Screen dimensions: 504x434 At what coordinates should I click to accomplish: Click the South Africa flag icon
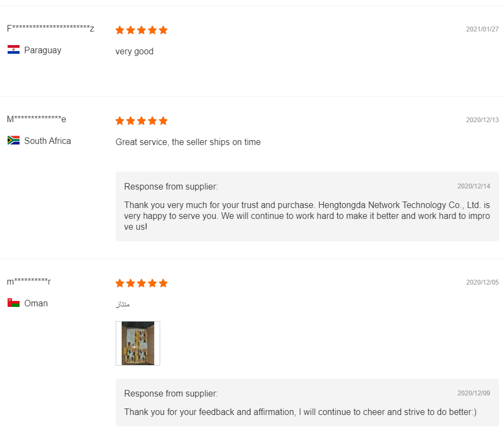coord(14,141)
